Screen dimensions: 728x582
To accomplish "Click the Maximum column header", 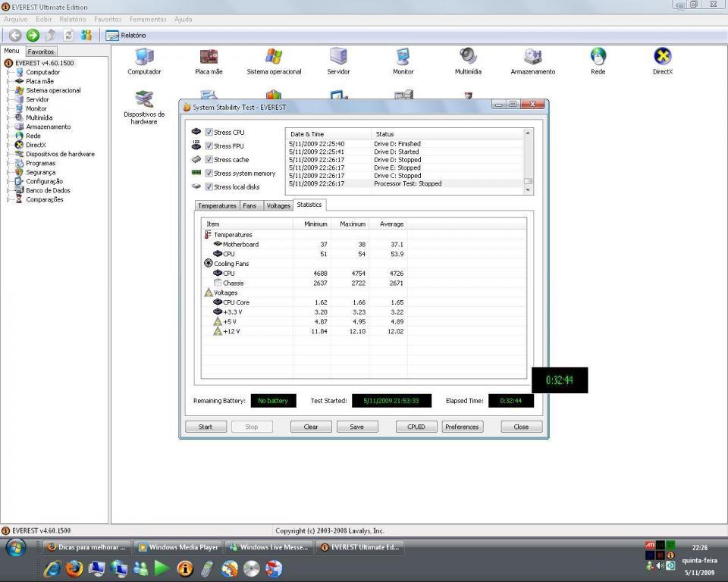I will (x=350, y=224).
